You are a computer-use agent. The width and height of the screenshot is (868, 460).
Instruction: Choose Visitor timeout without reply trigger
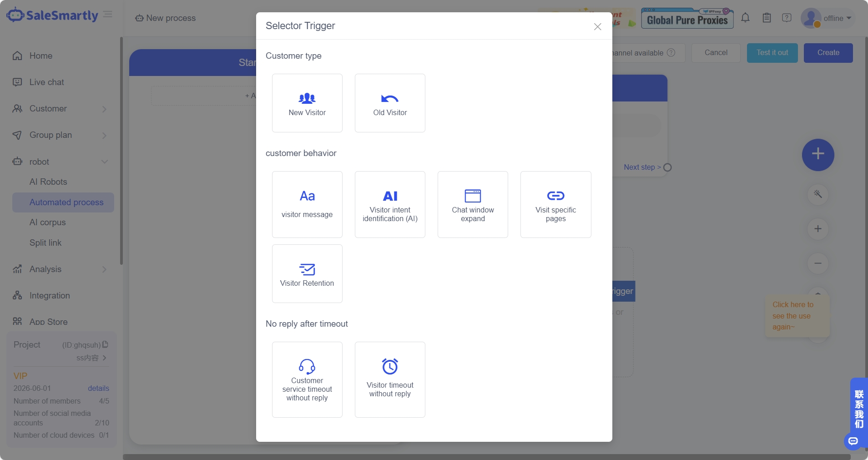390,379
